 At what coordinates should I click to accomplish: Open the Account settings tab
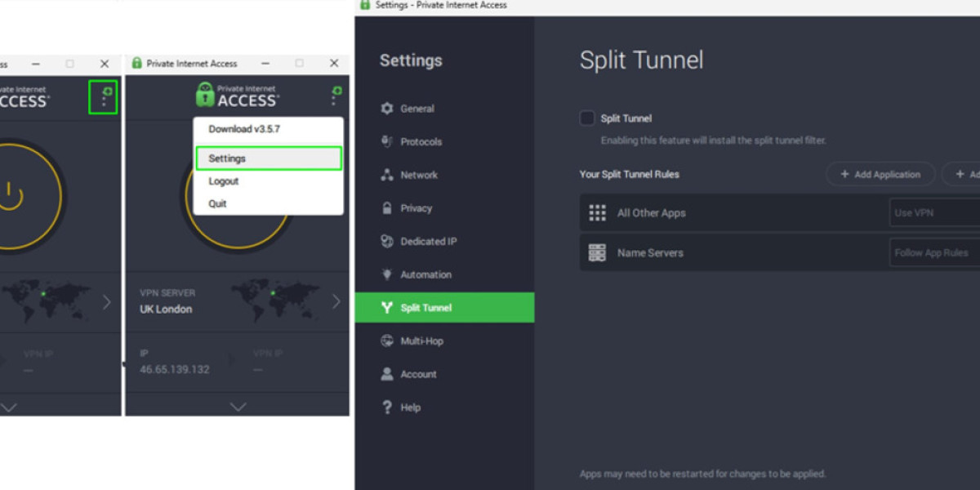click(x=418, y=374)
